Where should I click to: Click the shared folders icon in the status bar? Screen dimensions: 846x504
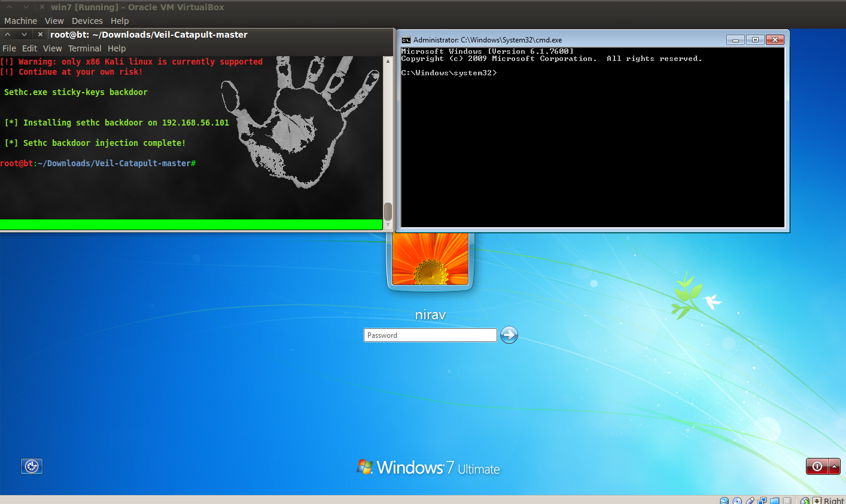coord(774,501)
